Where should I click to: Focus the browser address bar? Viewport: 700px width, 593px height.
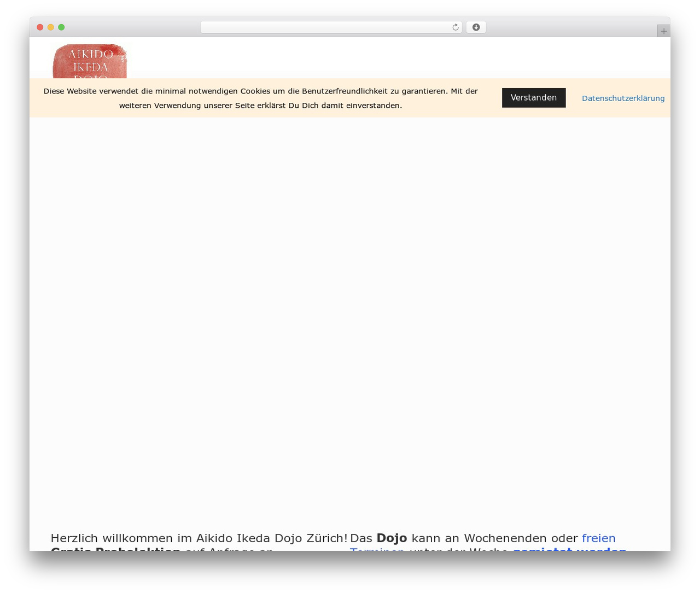pyautogui.click(x=331, y=27)
